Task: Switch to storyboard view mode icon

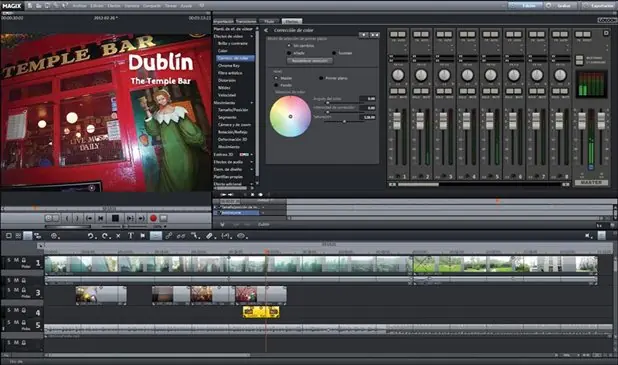Action: [9, 236]
